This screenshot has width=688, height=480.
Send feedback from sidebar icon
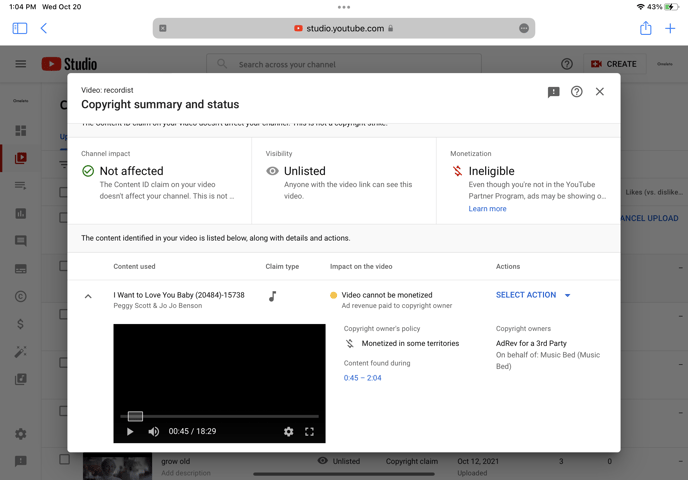[21, 461]
